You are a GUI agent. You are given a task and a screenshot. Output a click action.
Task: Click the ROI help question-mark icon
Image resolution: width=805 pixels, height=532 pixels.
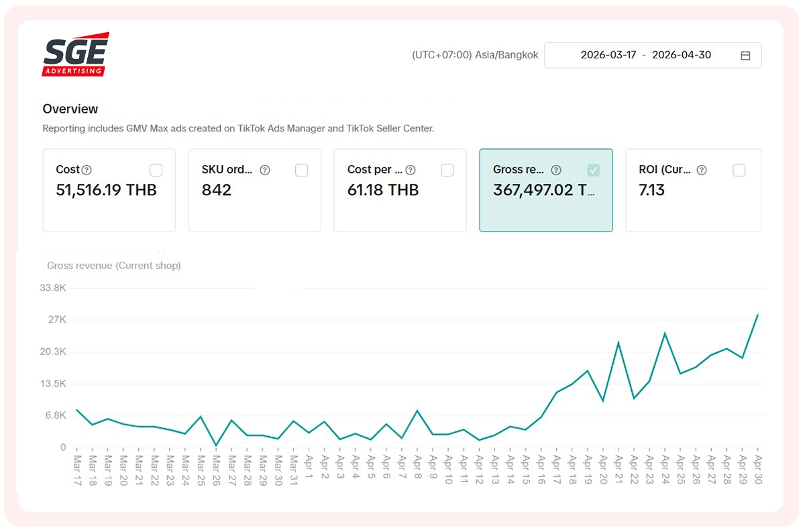702,170
